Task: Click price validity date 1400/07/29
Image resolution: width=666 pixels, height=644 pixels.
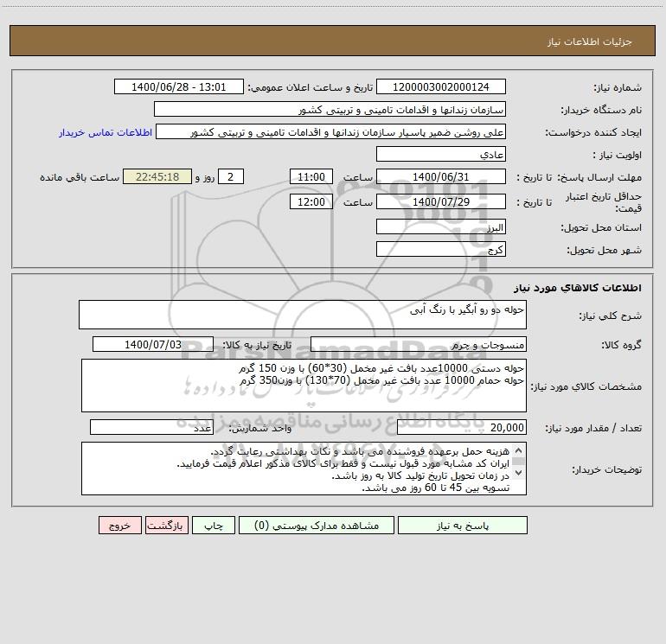Action: pos(441,201)
